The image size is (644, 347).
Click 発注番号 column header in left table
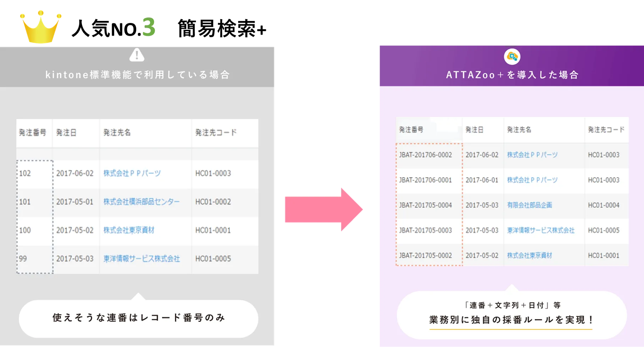coord(33,133)
